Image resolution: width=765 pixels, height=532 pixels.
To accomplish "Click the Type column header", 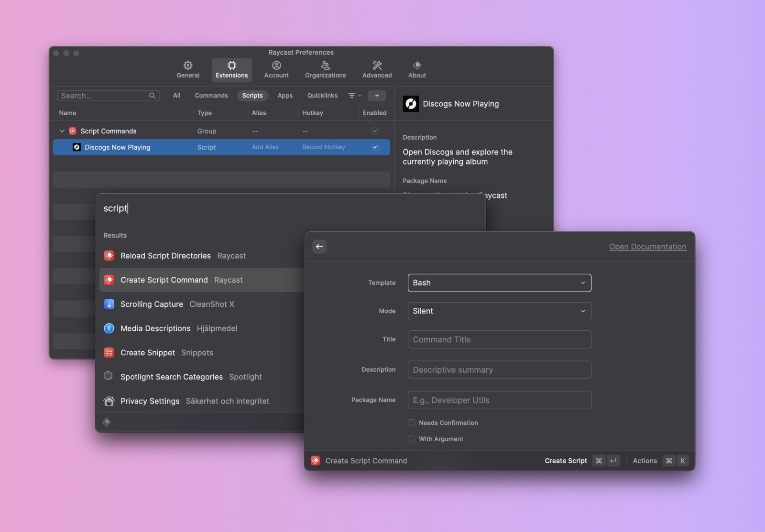I will pyautogui.click(x=204, y=113).
